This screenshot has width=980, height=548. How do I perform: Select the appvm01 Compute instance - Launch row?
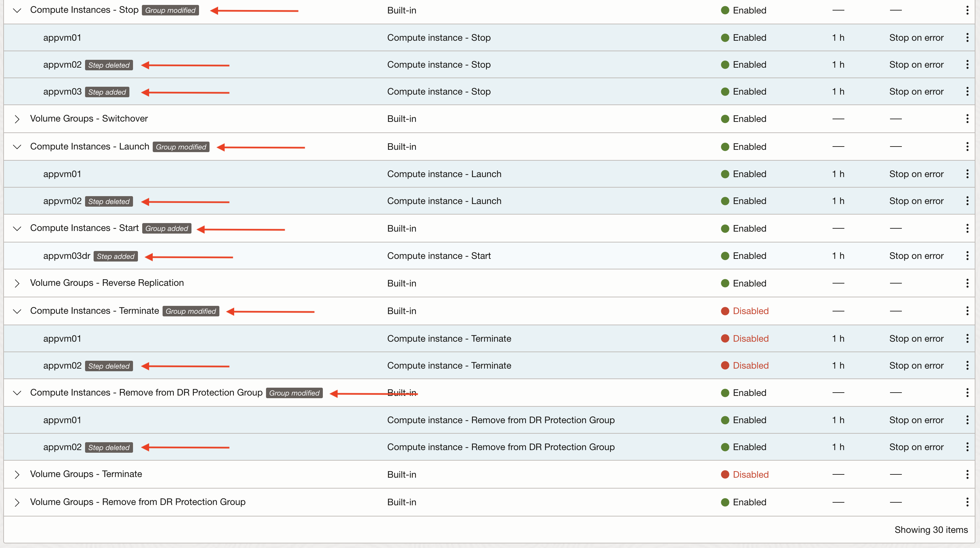62,174
